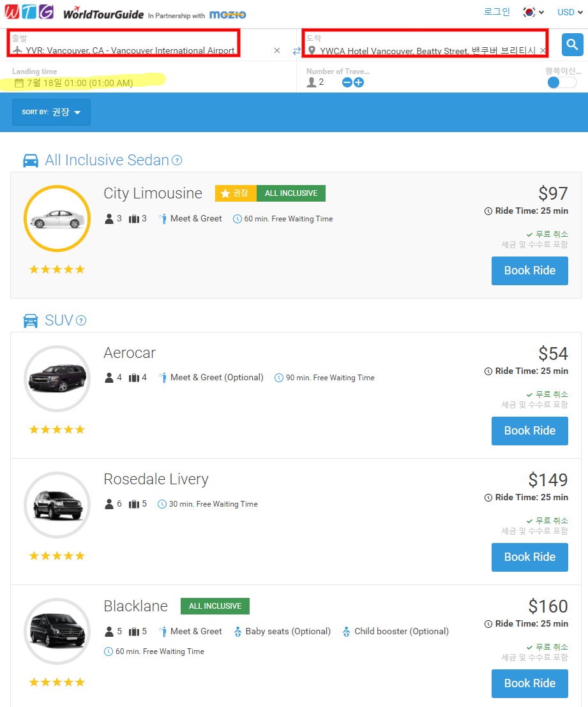The image size is (588, 707).
Task: Open the SUV category help icon
Action: [81, 320]
